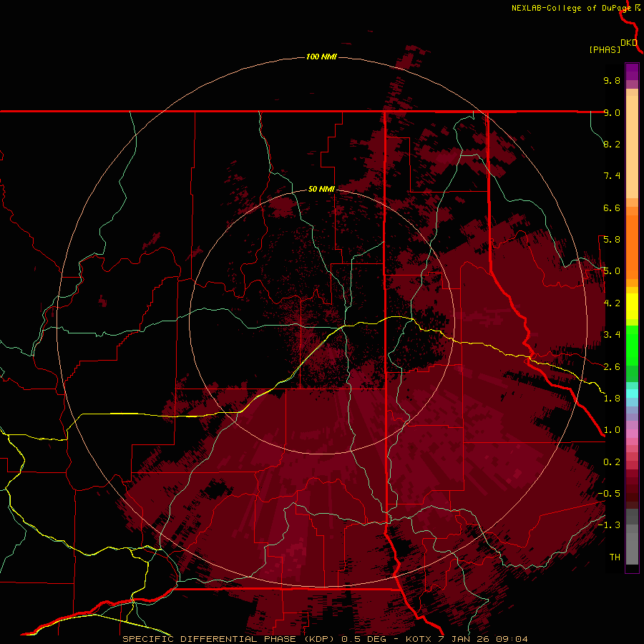This screenshot has height=644, width=644.
Task: Click the KOTX station identifier in caption
Action: coord(418,639)
